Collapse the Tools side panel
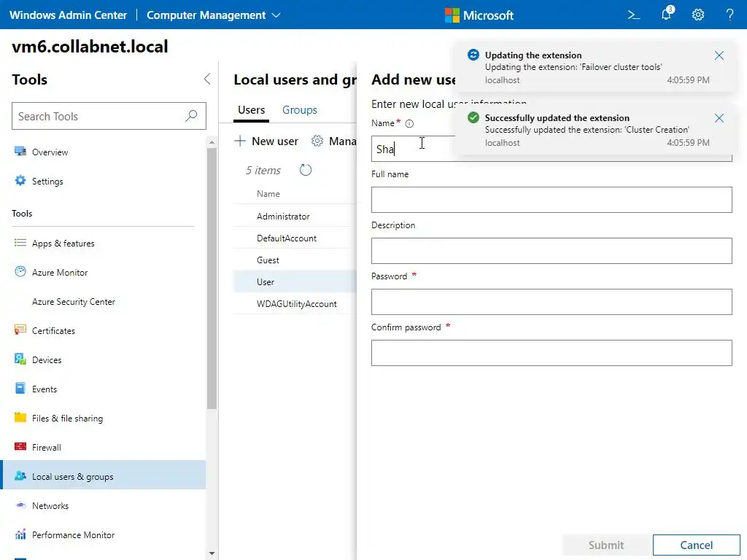This screenshot has width=747, height=560. pyautogui.click(x=207, y=79)
